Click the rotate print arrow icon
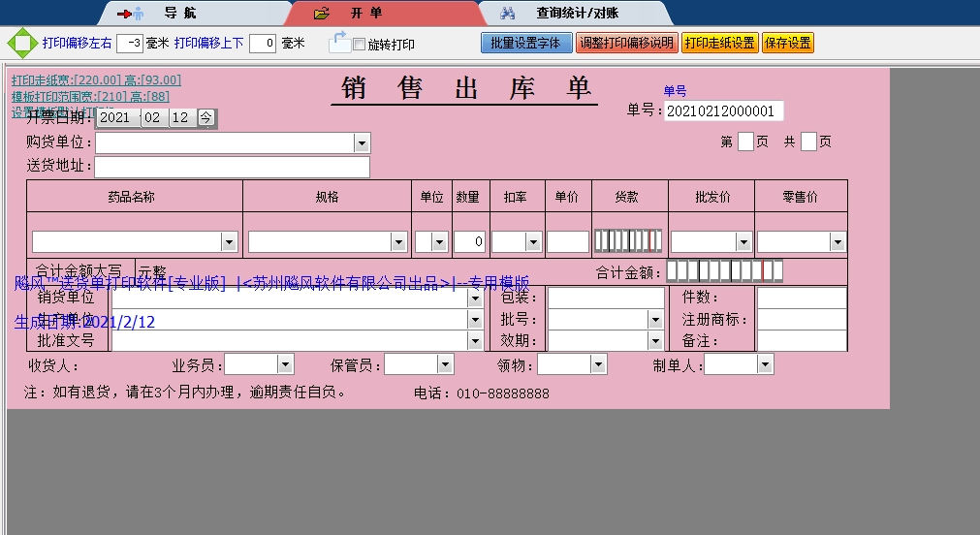The width and height of the screenshot is (980, 535). 338,42
